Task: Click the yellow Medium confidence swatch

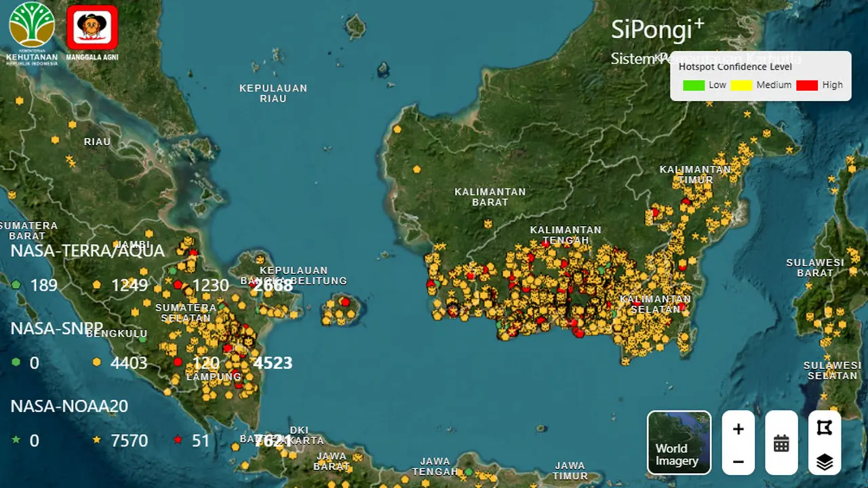Action: [742, 85]
